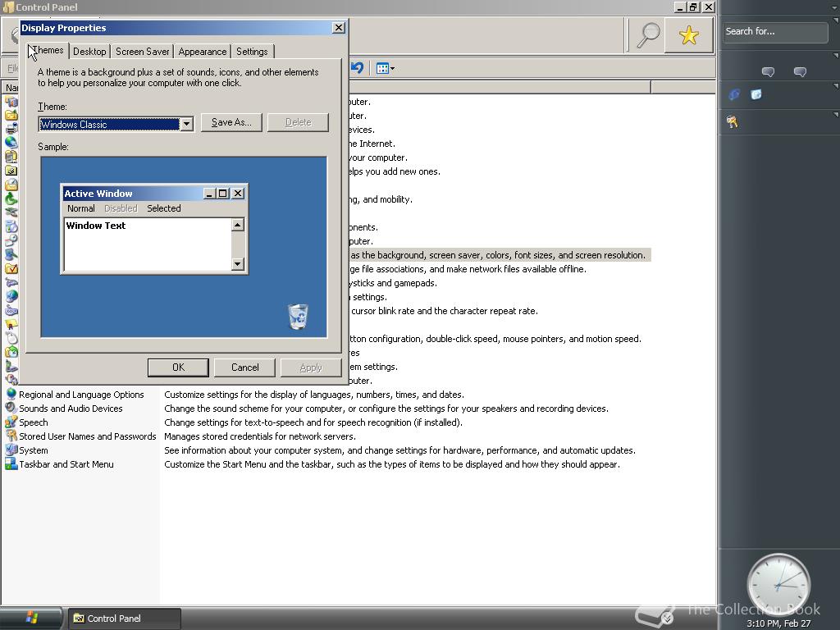Expand the keys icon panel menu arrow

coord(836,115)
